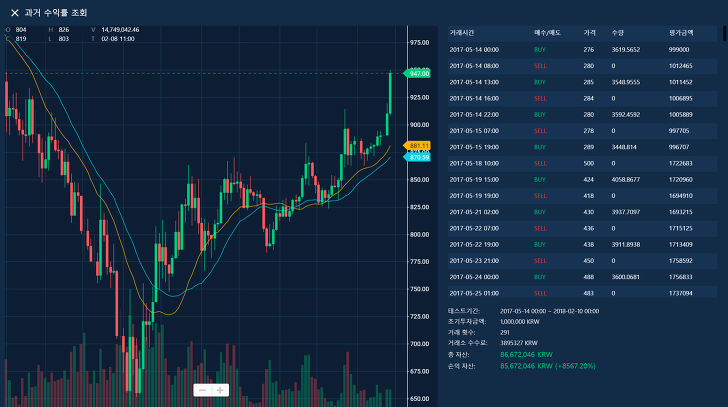Sort by the 매수/매도 column header

pos(545,33)
